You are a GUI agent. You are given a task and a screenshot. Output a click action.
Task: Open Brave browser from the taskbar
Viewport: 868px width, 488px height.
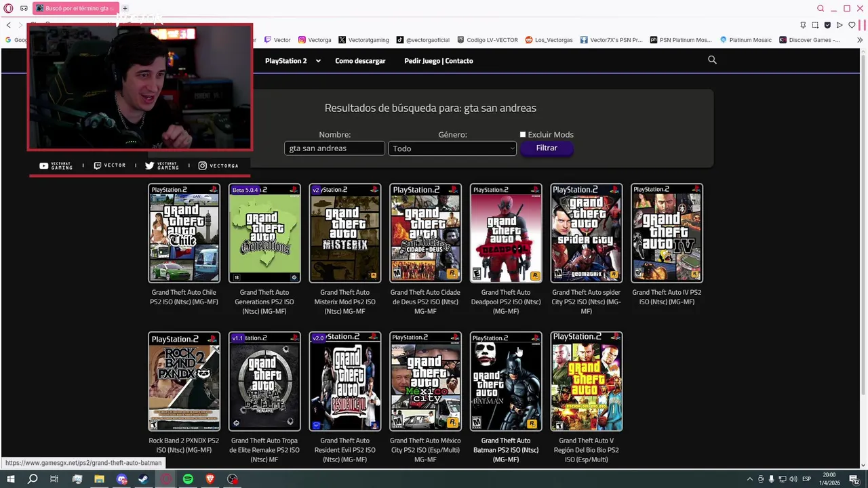click(210, 479)
